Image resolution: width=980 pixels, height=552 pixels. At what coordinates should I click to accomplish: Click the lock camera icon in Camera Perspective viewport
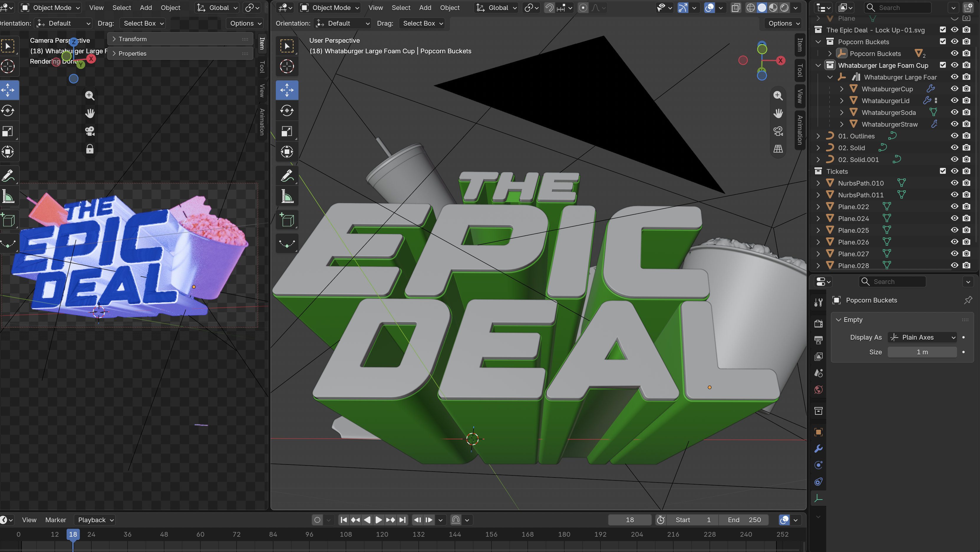(90, 149)
